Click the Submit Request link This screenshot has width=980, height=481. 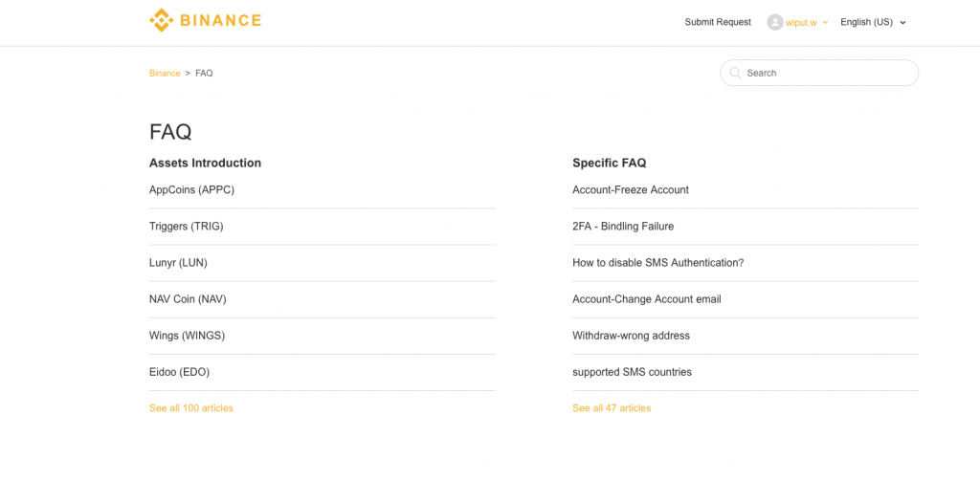(718, 22)
